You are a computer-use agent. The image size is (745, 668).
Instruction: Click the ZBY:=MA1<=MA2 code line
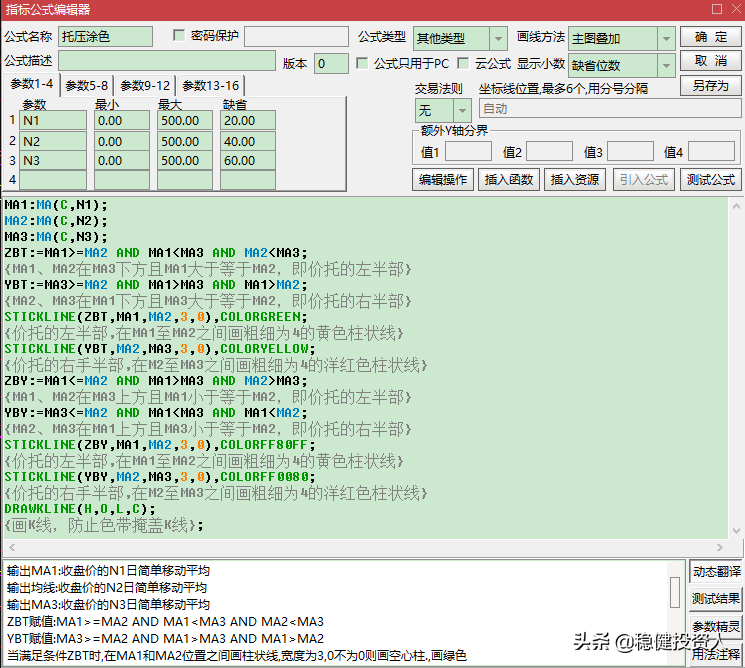coord(156,381)
